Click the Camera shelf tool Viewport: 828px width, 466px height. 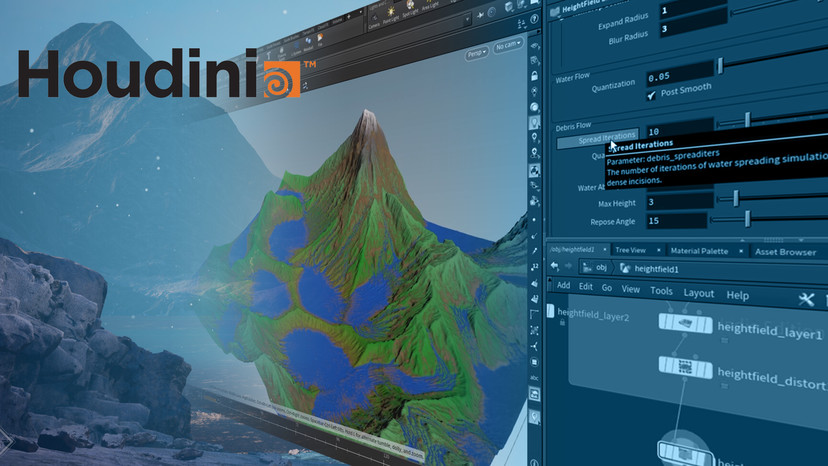tap(373, 21)
